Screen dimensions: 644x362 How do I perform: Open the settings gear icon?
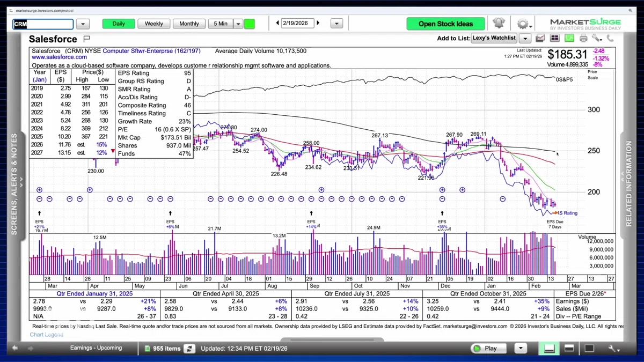522,24
